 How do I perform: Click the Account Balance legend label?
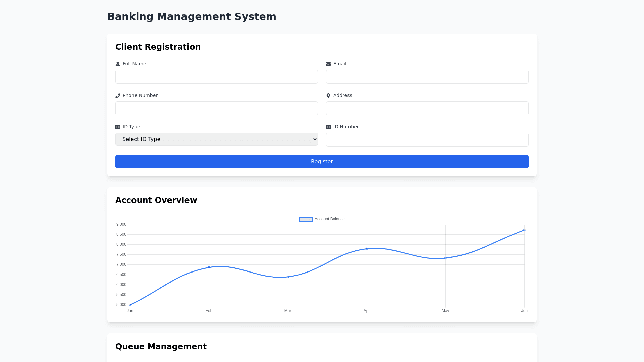(329, 219)
